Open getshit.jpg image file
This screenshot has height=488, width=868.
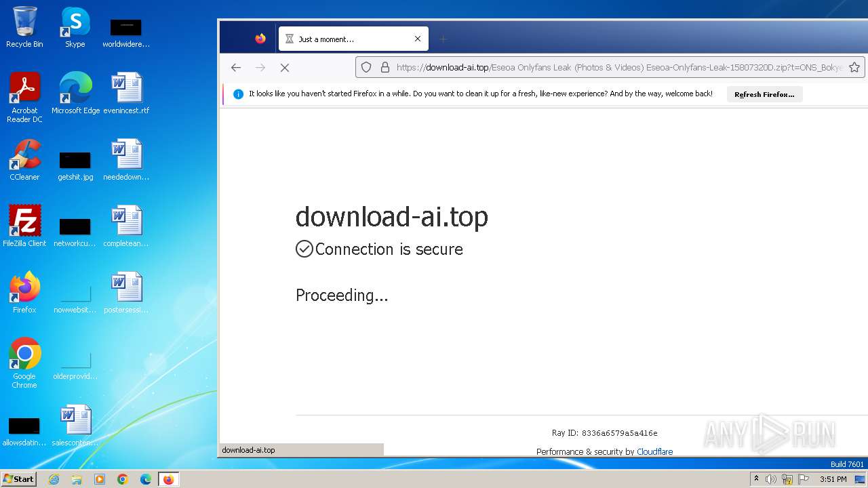[75, 165]
